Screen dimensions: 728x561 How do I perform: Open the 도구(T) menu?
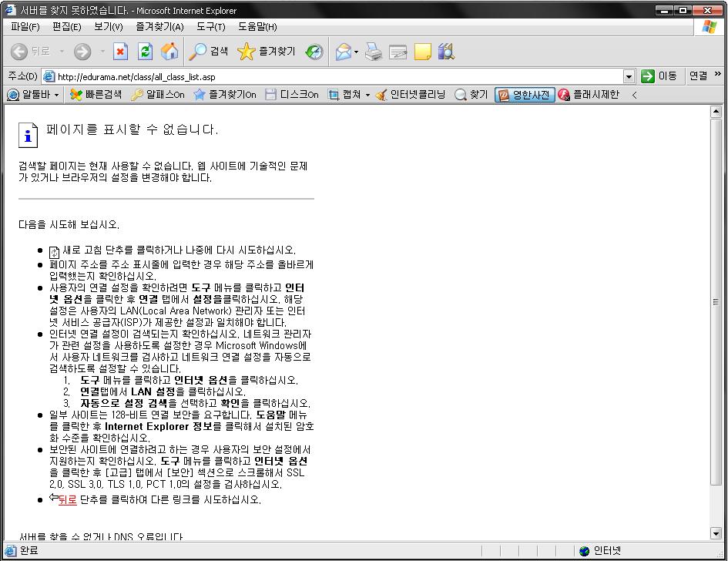click(x=211, y=27)
